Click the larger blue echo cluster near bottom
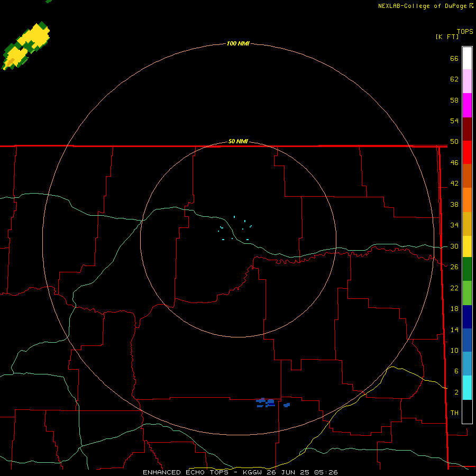This screenshot has height=476, width=476. pos(266,402)
